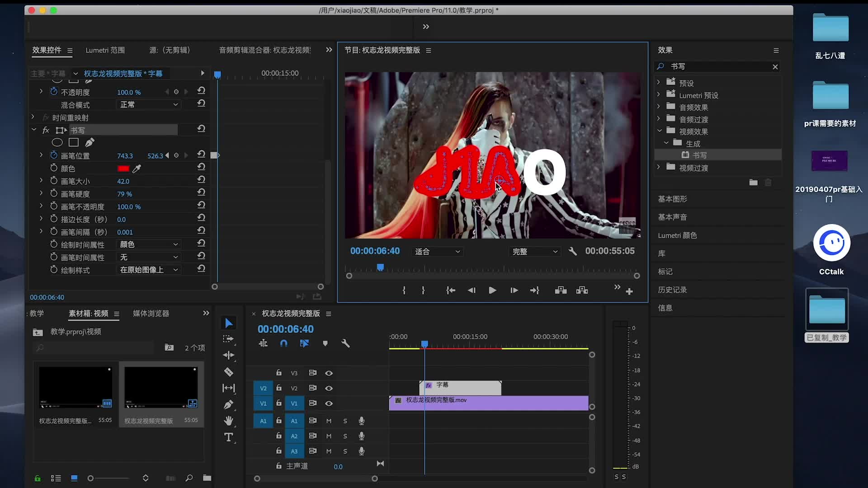The width and height of the screenshot is (868, 488).
Task: Select the Ripple Edit tool
Action: 229,356
